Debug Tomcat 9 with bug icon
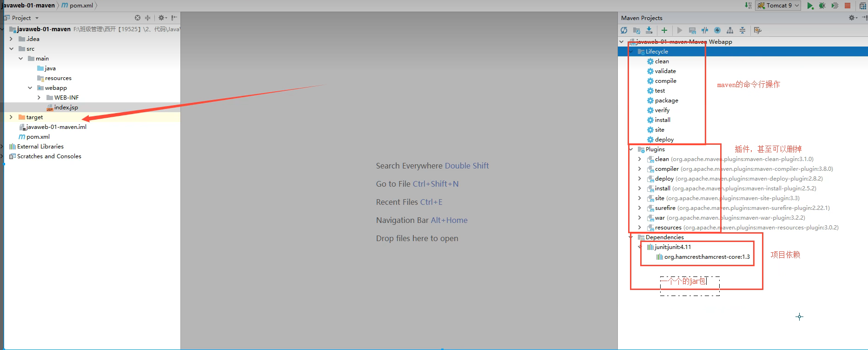 (822, 6)
